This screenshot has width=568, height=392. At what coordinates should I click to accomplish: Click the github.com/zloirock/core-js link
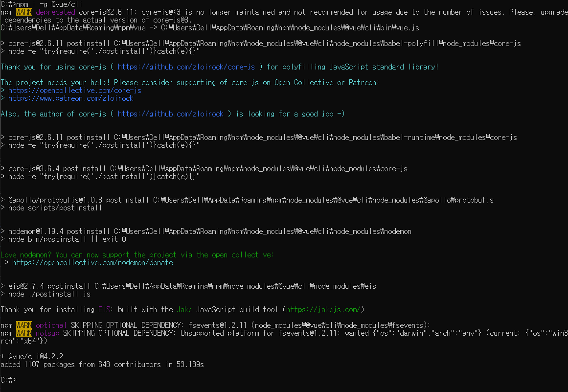(x=186, y=67)
